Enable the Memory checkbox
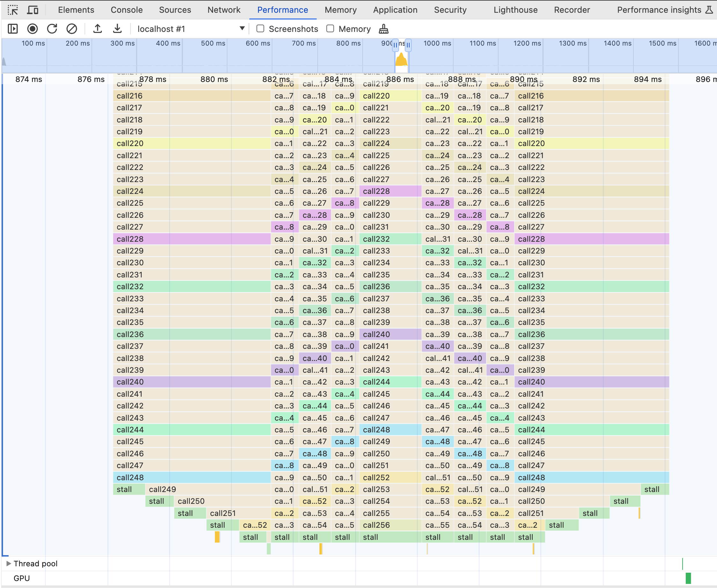Screen dimensions: 717x588 point(330,28)
